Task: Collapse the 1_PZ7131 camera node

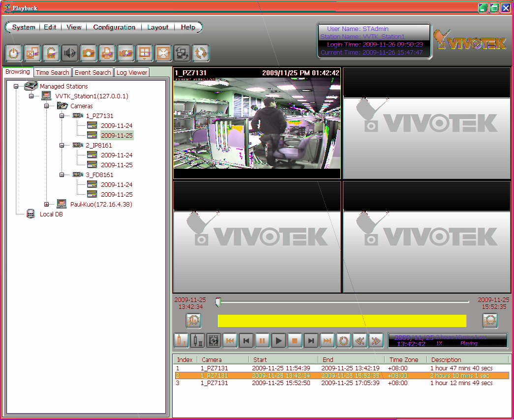Action: coord(61,116)
